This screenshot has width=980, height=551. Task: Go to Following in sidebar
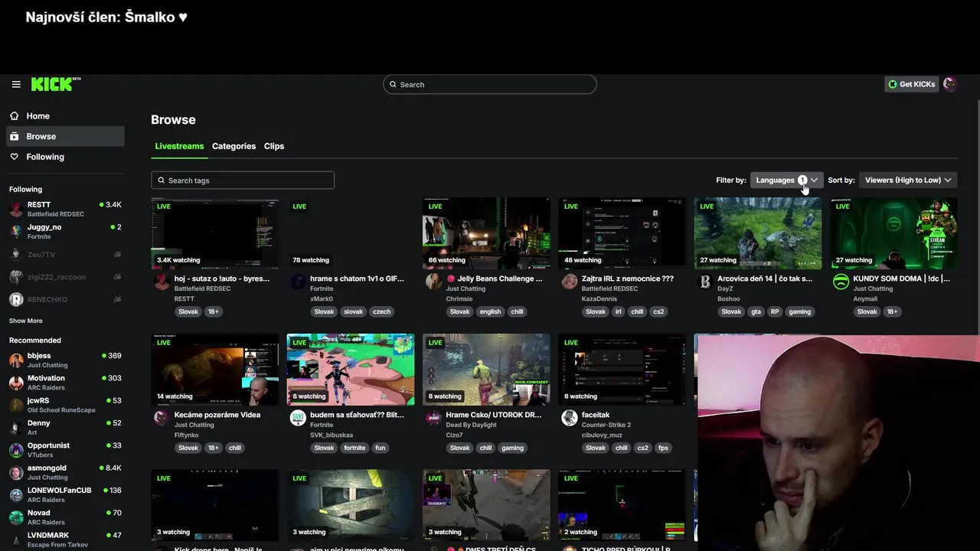(x=65, y=156)
